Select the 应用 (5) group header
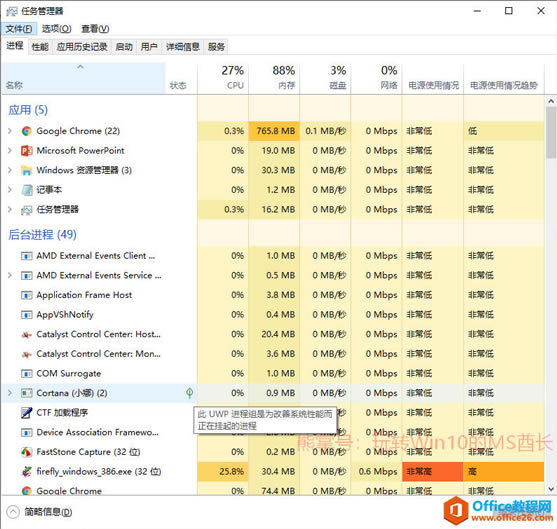Viewport: 557px width, 529px height. [28, 110]
